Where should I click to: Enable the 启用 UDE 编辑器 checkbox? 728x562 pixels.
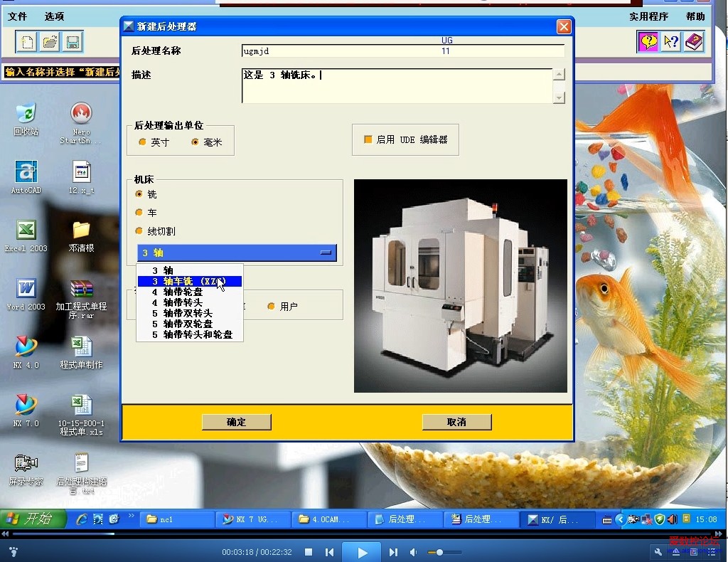click(x=367, y=139)
